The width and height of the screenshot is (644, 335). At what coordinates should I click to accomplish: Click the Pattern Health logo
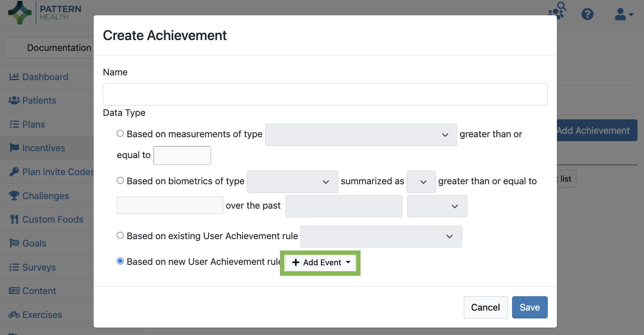tap(44, 12)
